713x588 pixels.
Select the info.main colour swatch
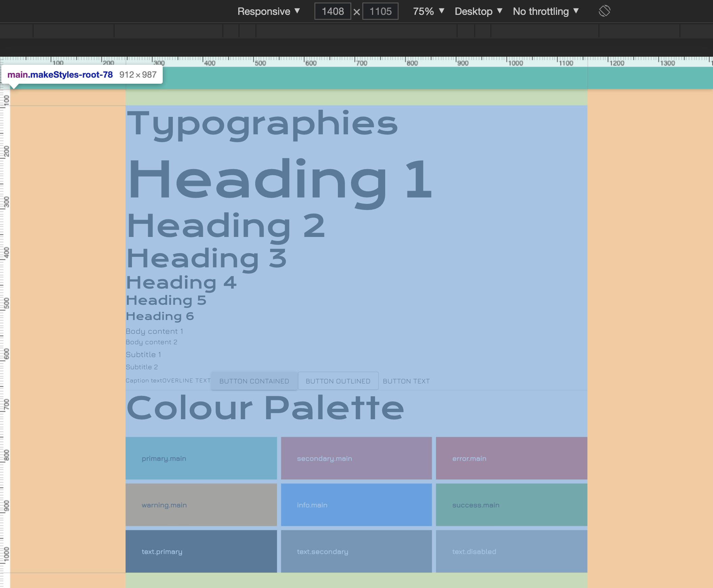point(356,505)
